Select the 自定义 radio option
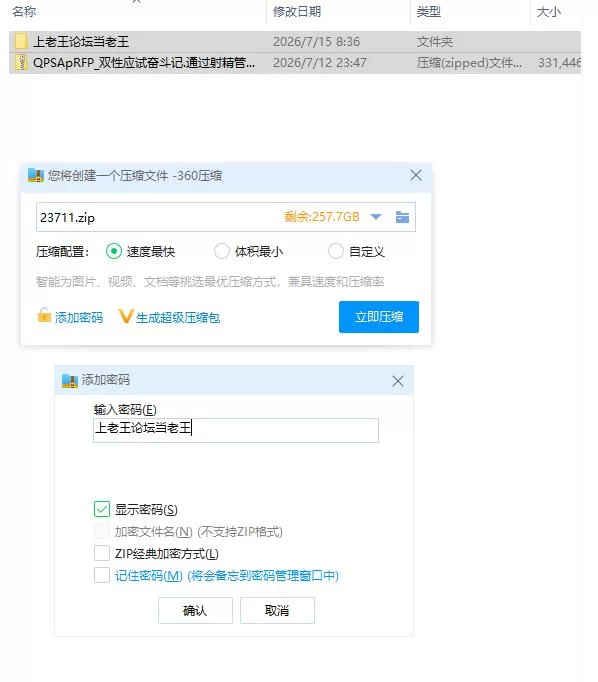The height and width of the screenshot is (682, 598). click(336, 251)
